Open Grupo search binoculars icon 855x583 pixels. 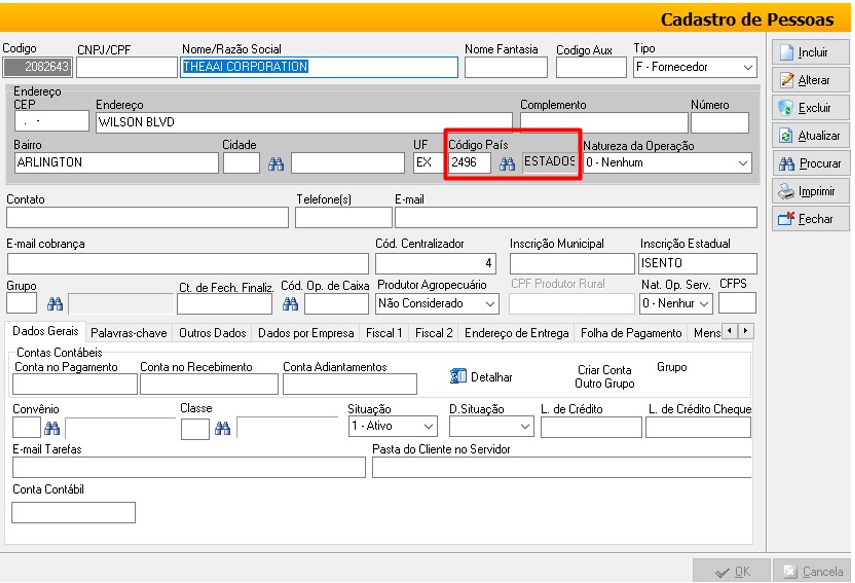(x=55, y=303)
